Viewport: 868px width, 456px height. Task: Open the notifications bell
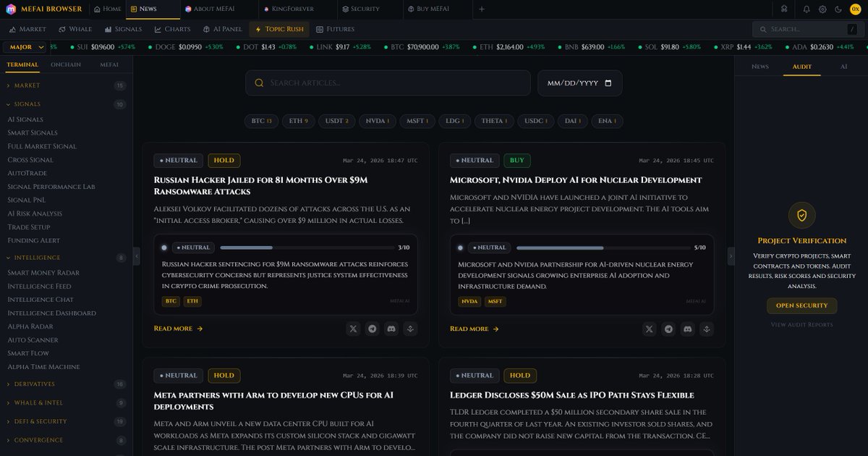[x=805, y=9]
